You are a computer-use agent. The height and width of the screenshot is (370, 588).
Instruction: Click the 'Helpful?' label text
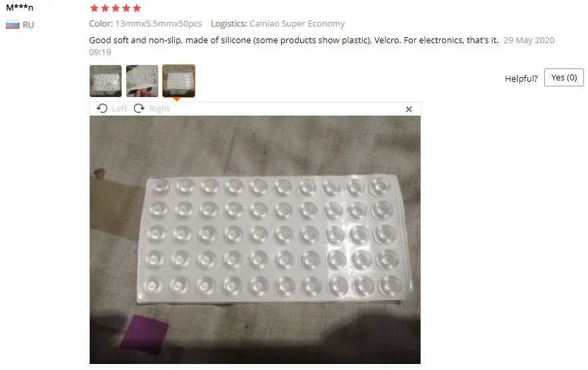[522, 78]
